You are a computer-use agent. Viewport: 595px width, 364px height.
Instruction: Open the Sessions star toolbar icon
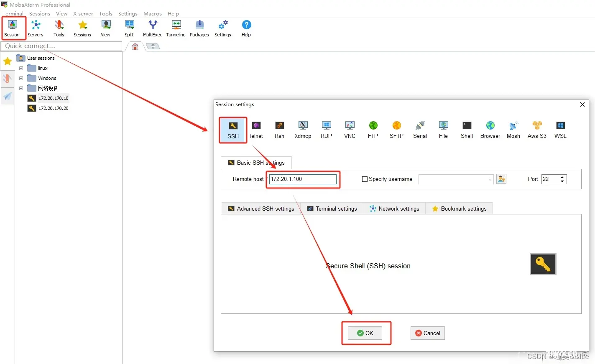coord(82,28)
